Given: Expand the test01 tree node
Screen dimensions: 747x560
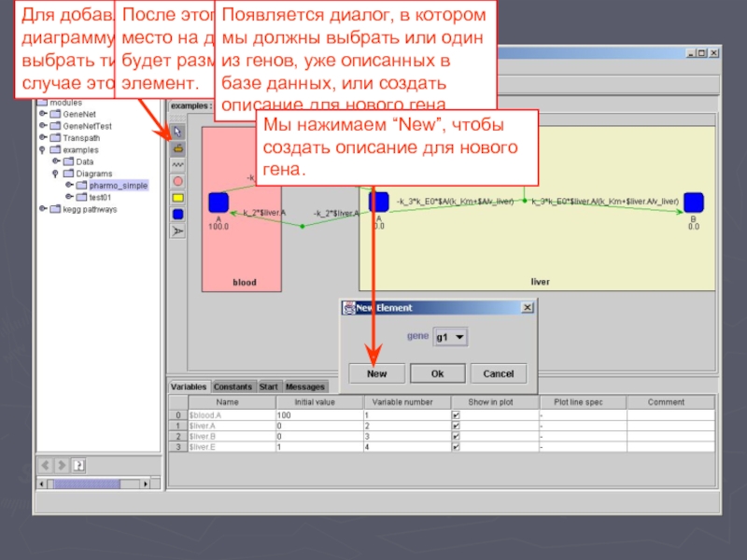Looking at the screenshot, I should [x=69, y=197].
